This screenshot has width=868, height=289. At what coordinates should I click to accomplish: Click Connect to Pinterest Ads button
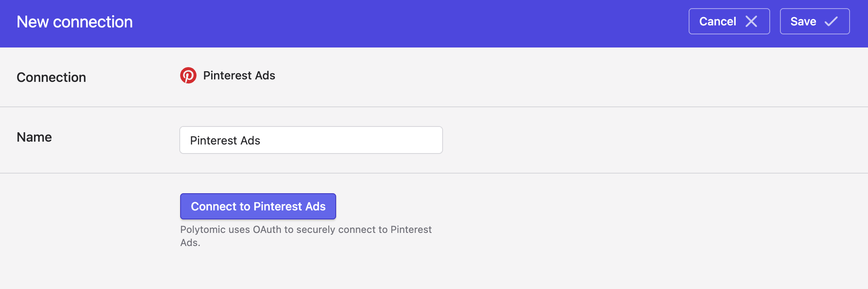click(x=258, y=206)
